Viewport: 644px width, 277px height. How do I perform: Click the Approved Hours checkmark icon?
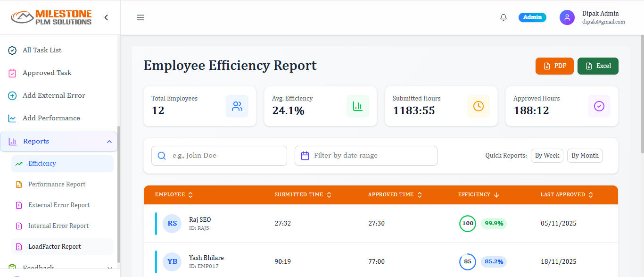pos(599,106)
